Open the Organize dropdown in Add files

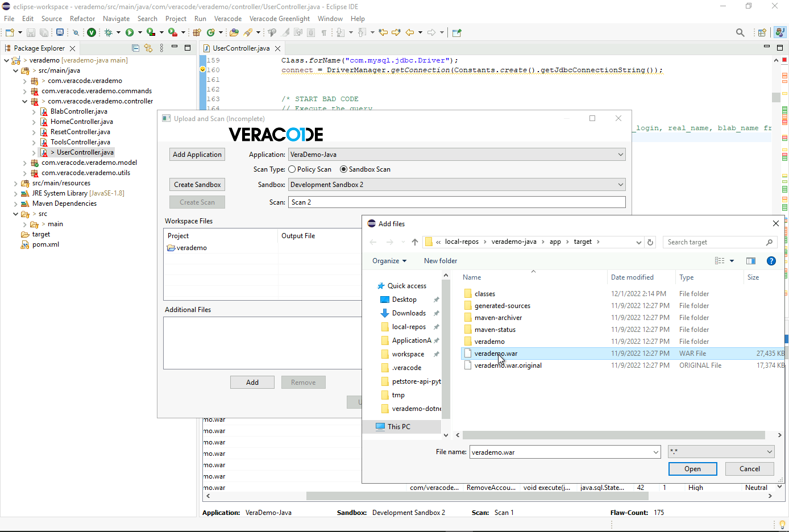[389, 261]
